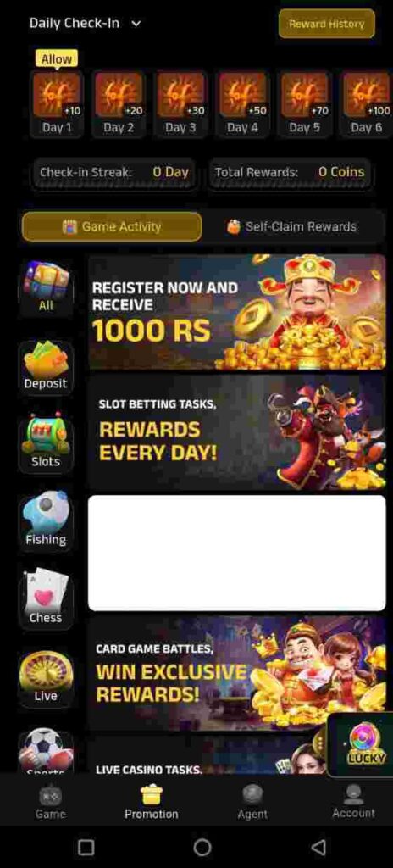This screenshot has width=393, height=868.
Task: Choose the Slots category icon
Action: (46, 444)
